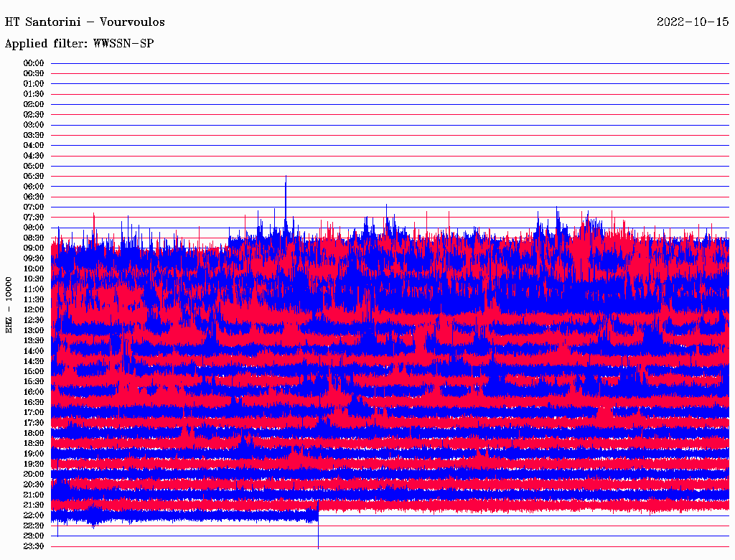The width and height of the screenshot is (735, 560).
Task: Click the 2022-10-15 date label
Action: [x=692, y=22]
